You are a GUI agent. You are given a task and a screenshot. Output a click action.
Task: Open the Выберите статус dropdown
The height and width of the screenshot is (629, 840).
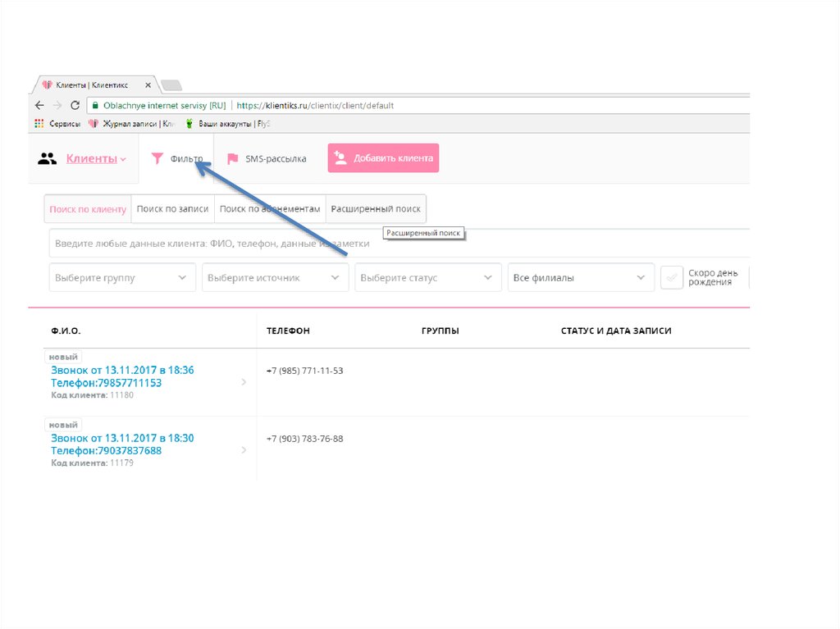point(427,278)
